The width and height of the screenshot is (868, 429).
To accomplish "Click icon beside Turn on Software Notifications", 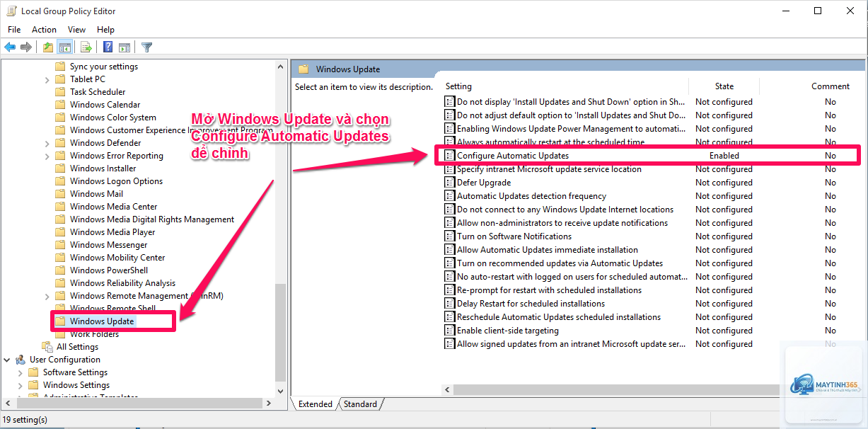I will coord(449,236).
